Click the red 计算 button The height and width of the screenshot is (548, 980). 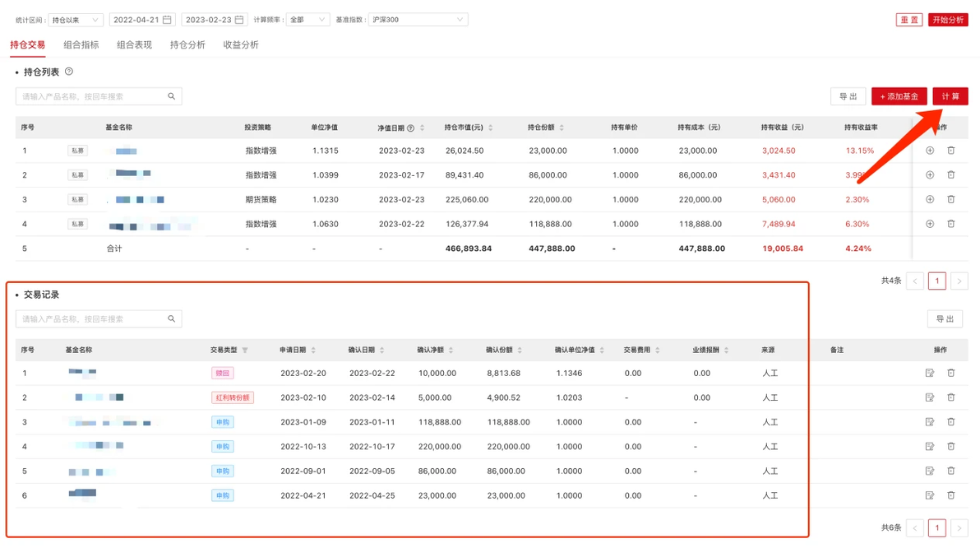pyautogui.click(x=950, y=96)
